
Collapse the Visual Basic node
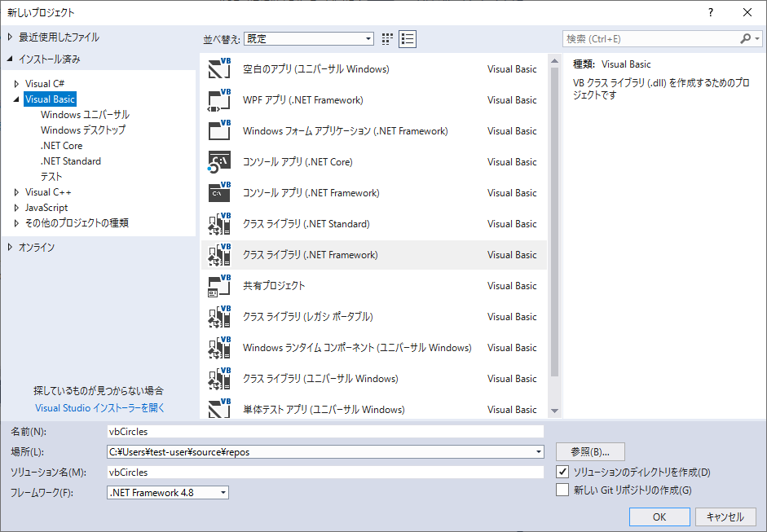(16, 99)
